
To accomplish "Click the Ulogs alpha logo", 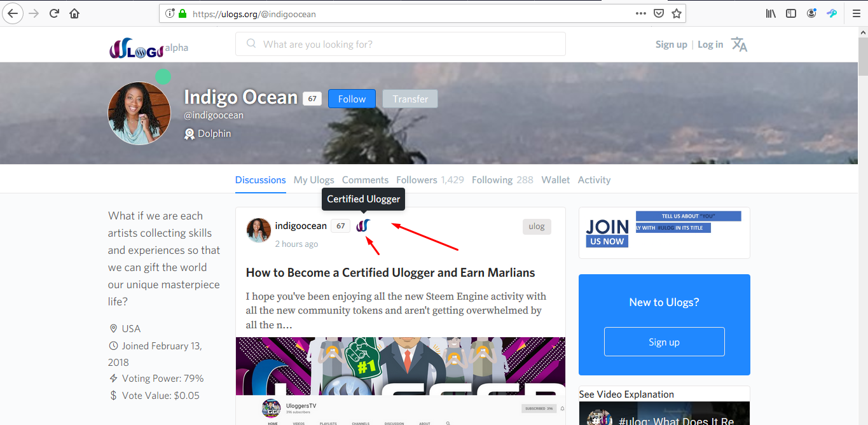I will coord(149,48).
